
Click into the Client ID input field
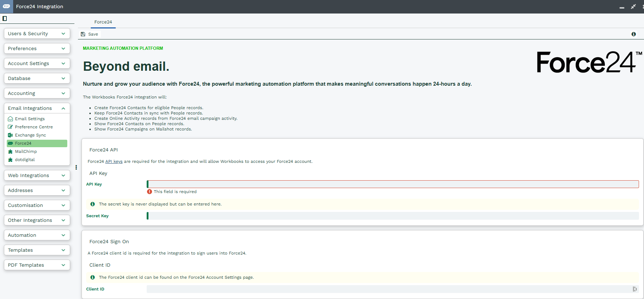[393, 289]
